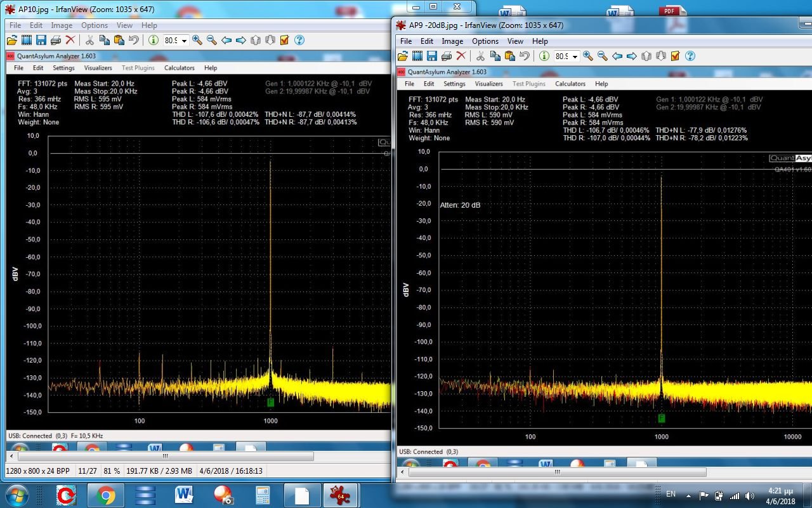Screen dimensions: 812x508
Task: Click Zoom In magnifier in AP9 -20dB window
Action: 588,56
